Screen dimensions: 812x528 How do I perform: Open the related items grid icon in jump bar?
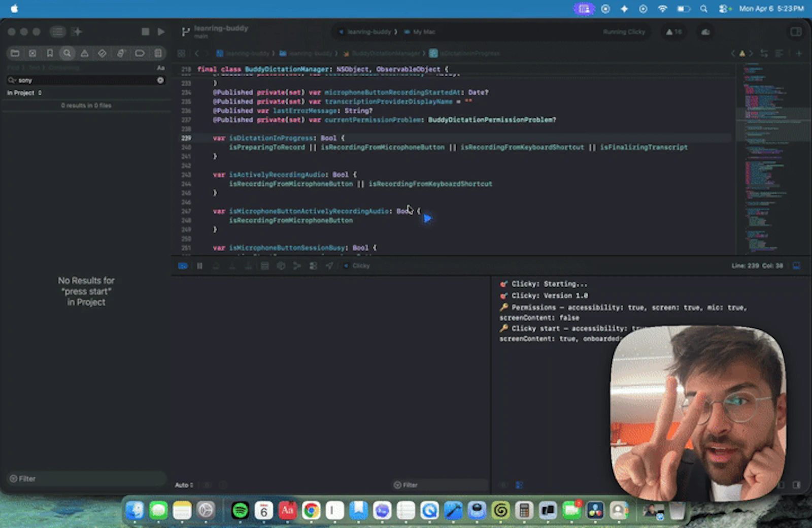[x=181, y=53]
